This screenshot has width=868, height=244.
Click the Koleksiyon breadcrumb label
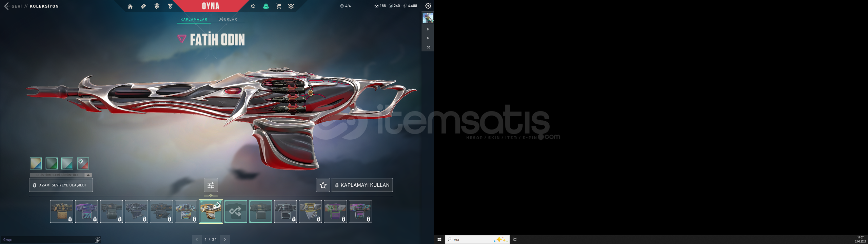44,6
